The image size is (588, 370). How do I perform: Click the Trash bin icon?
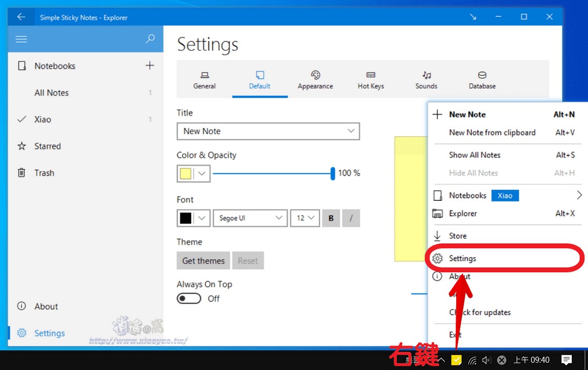coord(22,172)
